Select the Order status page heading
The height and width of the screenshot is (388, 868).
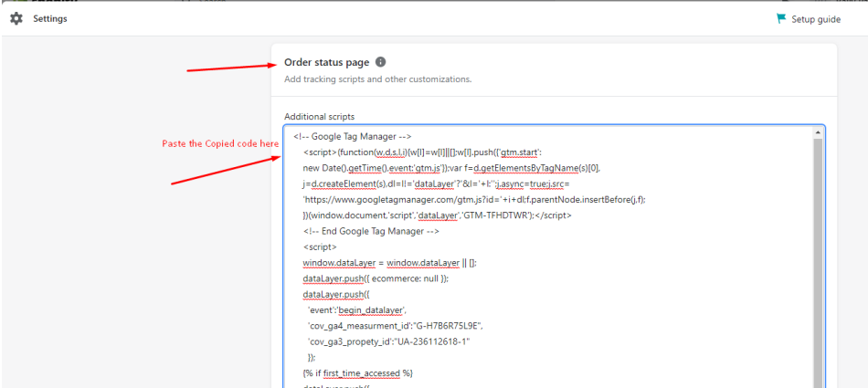[326, 63]
